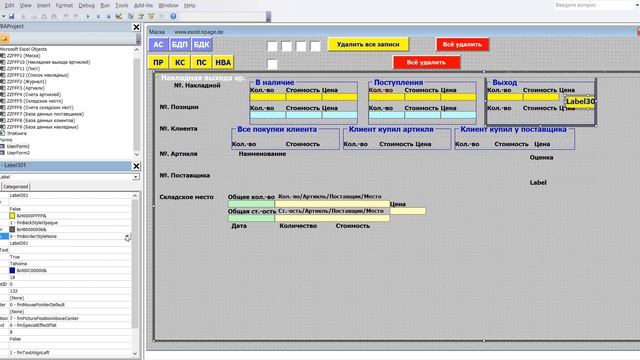Click the wider red Всё удалить button below
Image resolution: width=640 pixels, height=360 pixels.
[x=426, y=62]
